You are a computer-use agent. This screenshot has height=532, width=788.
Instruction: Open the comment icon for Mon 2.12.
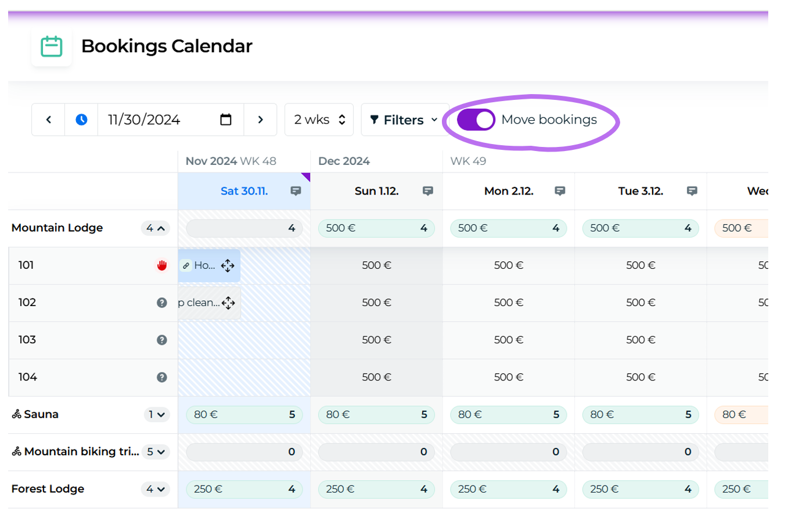pyautogui.click(x=560, y=191)
